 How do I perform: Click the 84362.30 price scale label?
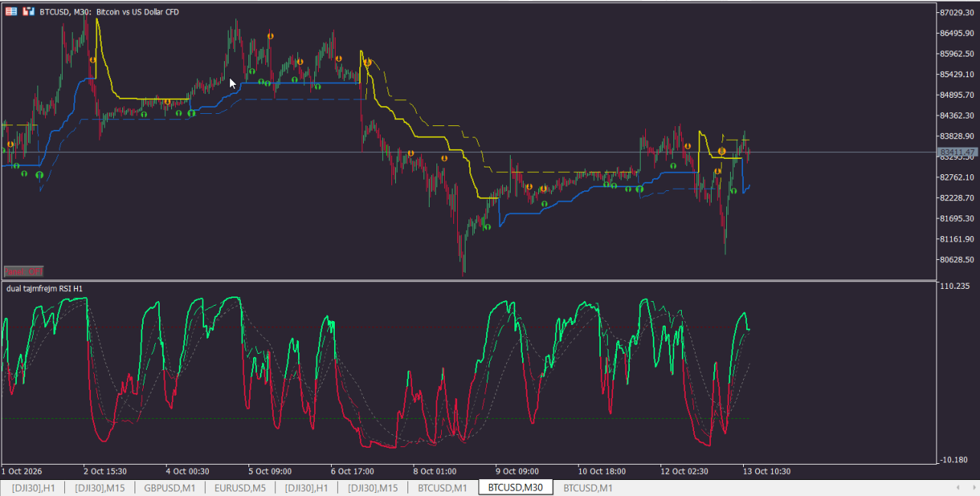click(x=958, y=116)
